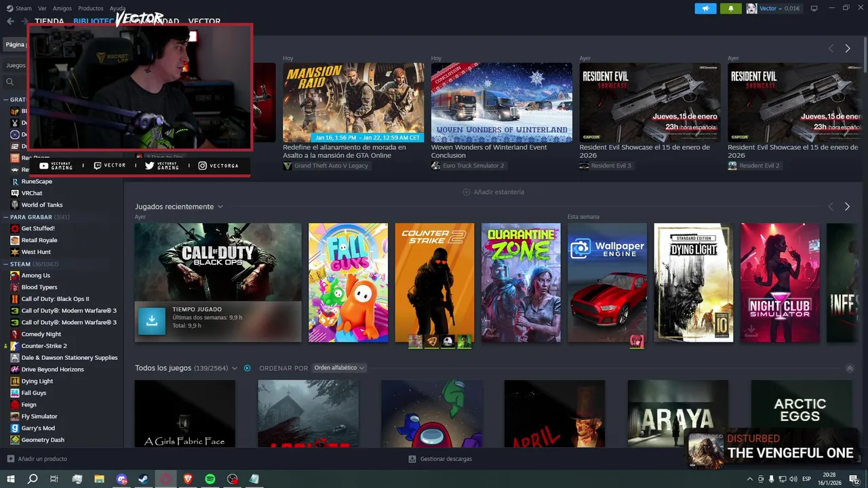Open Windows Task View
The width and height of the screenshot is (868, 488).
pyautogui.click(x=54, y=479)
